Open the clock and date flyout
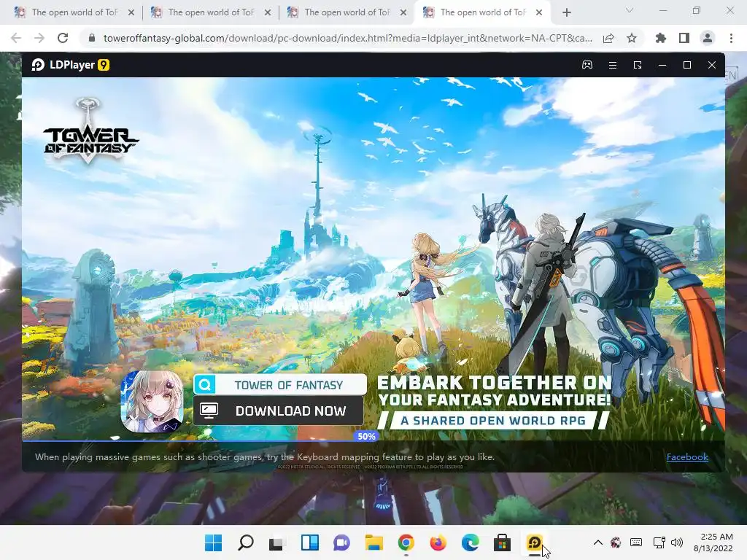Image resolution: width=747 pixels, height=560 pixels. pyautogui.click(x=713, y=542)
